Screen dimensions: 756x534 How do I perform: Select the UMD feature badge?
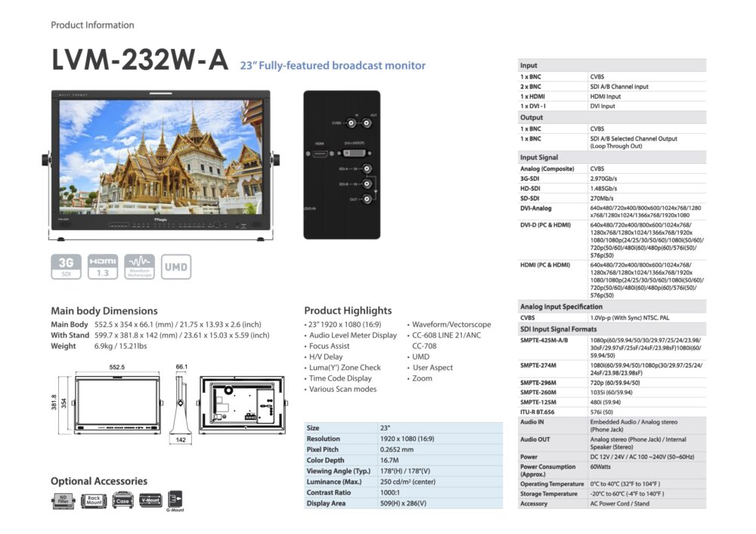175,266
